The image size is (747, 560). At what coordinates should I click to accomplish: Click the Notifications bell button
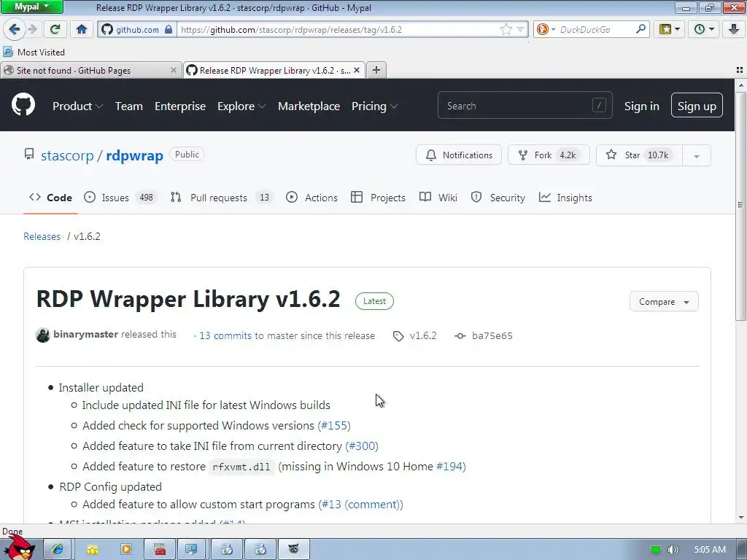[x=459, y=155]
